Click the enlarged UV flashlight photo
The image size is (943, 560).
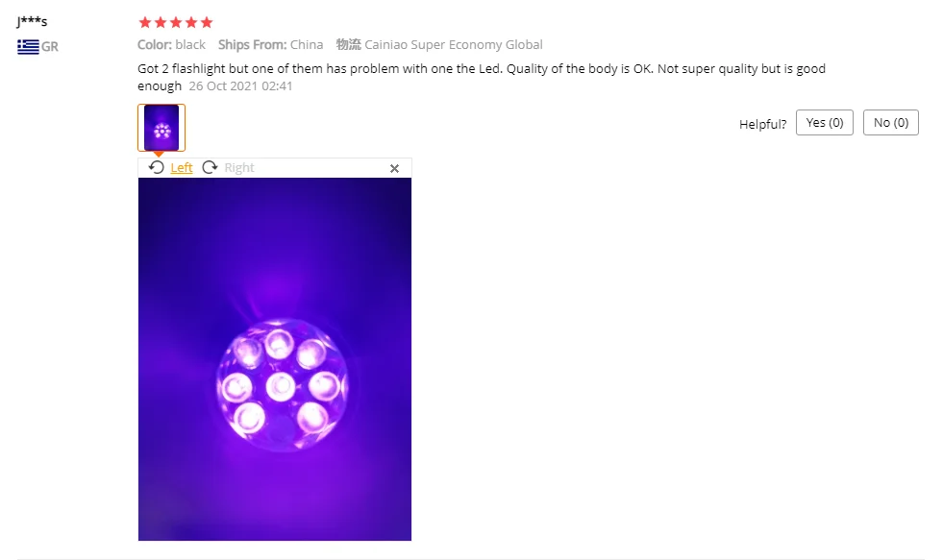(275, 359)
